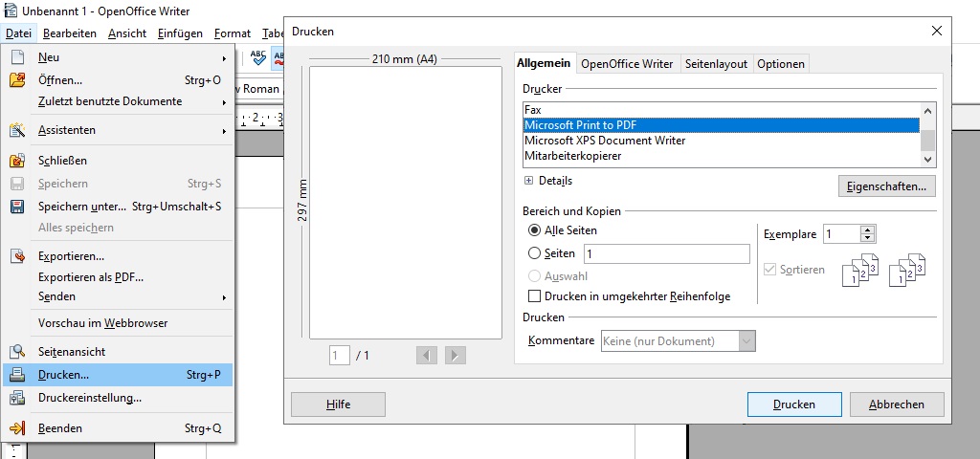Click the Exportieren icon
This screenshot has height=459, width=980.
(x=17, y=256)
